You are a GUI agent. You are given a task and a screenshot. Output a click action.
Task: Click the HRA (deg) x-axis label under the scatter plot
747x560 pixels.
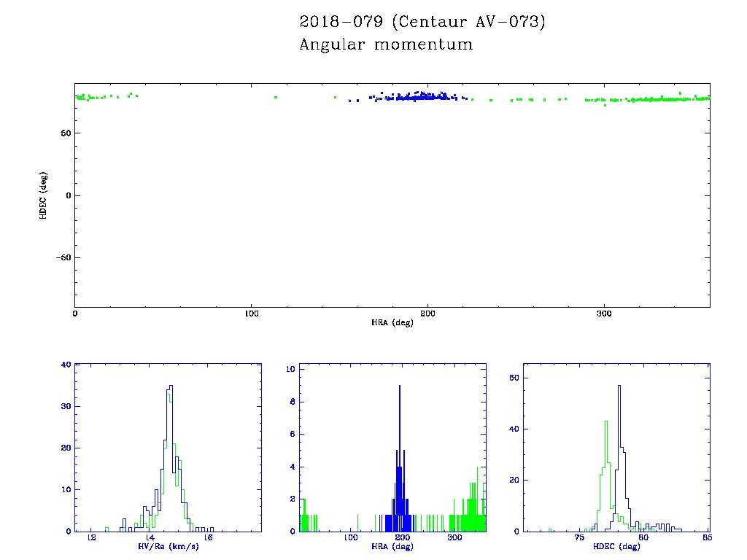pyautogui.click(x=392, y=322)
